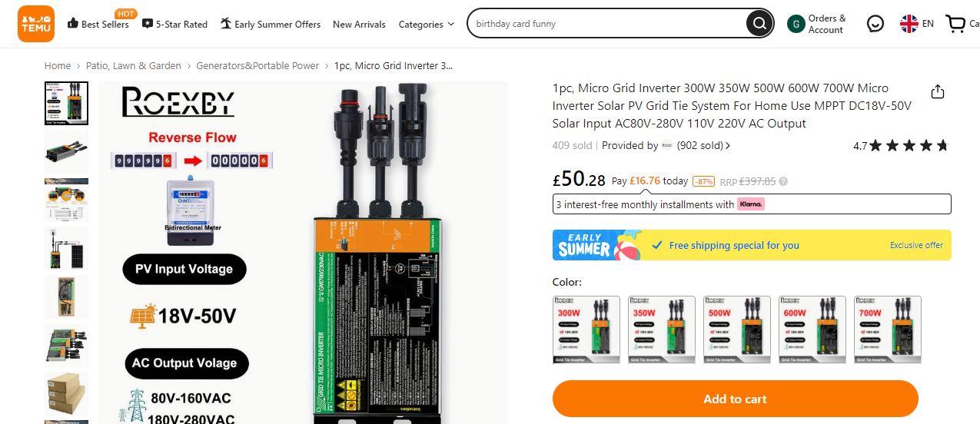Open the Early Summer Offers menu item
The height and width of the screenshot is (424, 980).
(270, 24)
